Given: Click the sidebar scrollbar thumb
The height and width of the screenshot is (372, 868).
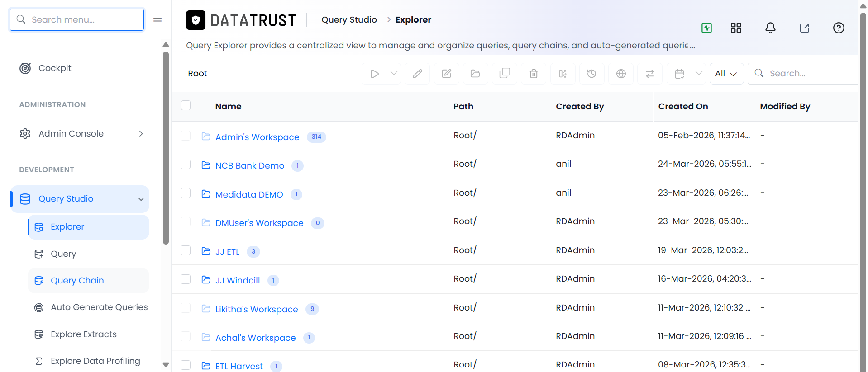Looking at the screenshot, I should [x=166, y=148].
